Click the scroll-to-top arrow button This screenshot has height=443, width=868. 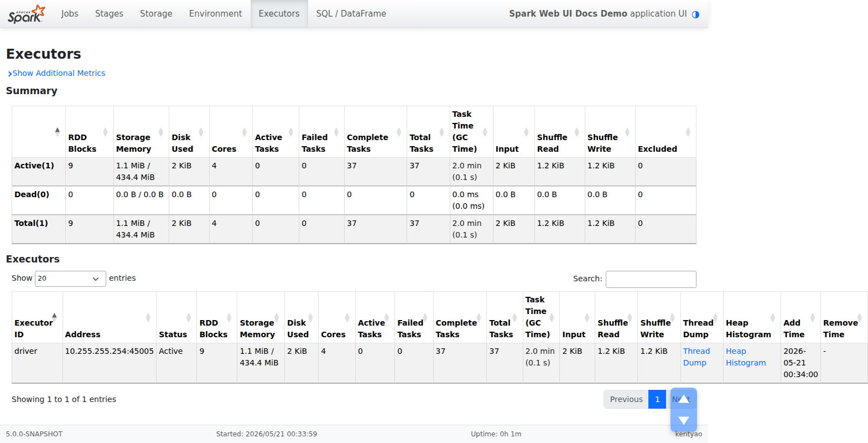[x=684, y=399]
